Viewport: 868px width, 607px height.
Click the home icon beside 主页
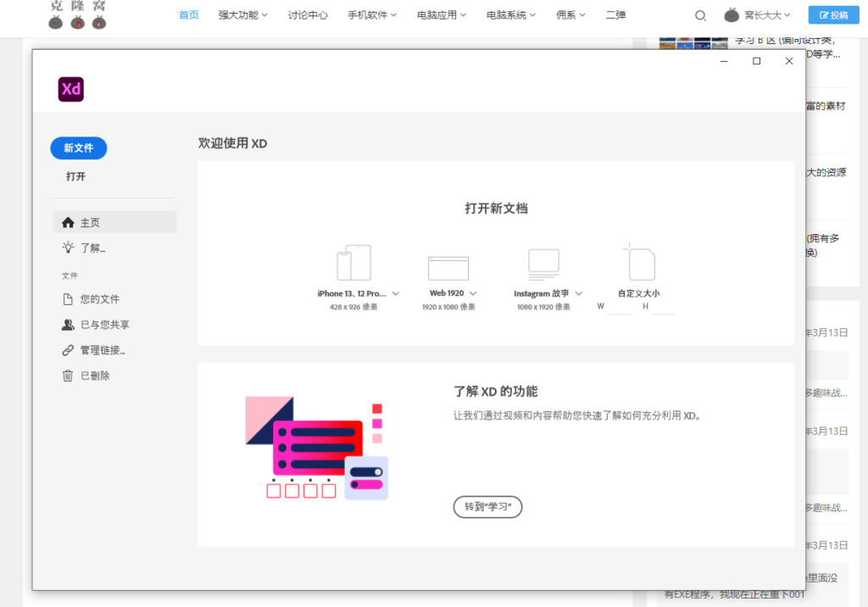coord(68,223)
